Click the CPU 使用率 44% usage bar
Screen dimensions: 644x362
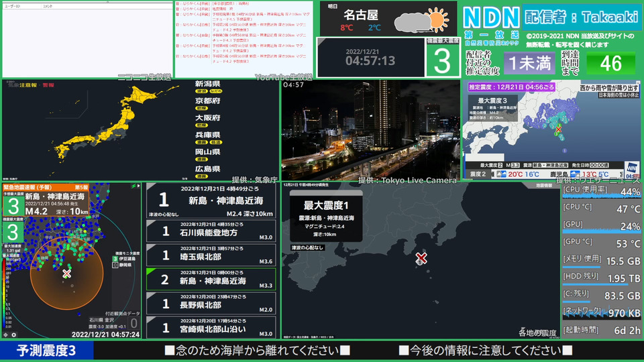pyautogui.click(x=601, y=192)
